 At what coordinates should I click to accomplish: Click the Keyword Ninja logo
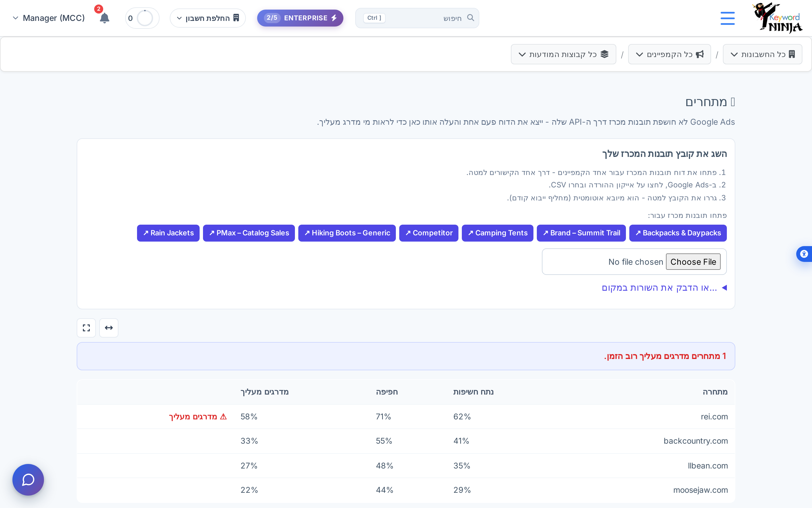(777, 18)
